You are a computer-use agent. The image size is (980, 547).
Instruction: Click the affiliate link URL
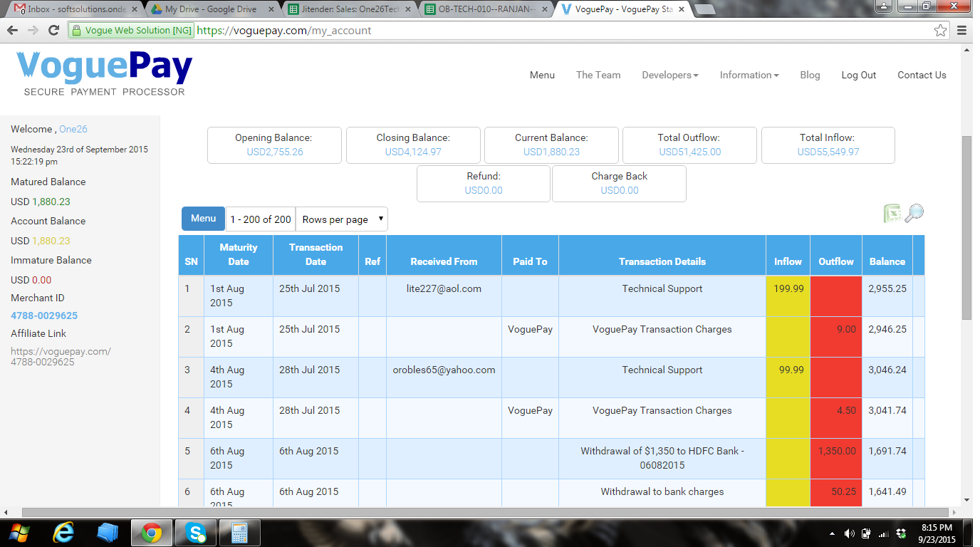pos(61,357)
